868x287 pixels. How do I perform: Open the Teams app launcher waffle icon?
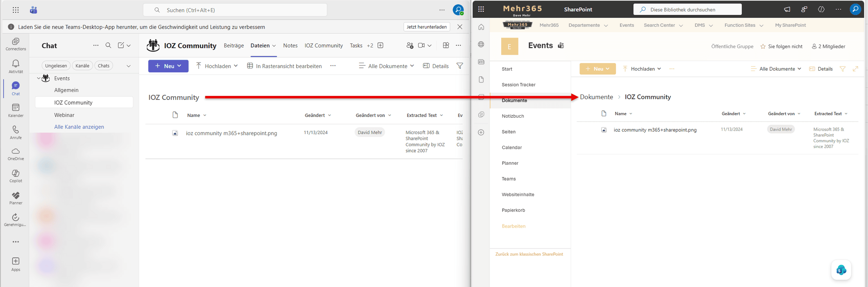click(x=16, y=10)
